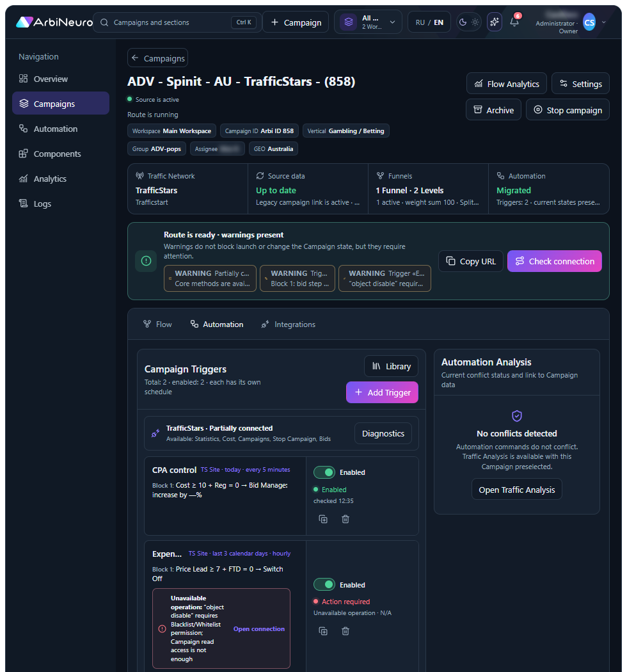The width and height of the screenshot is (627, 672).
Task: Select light theme sun icon
Action: (475, 22)
